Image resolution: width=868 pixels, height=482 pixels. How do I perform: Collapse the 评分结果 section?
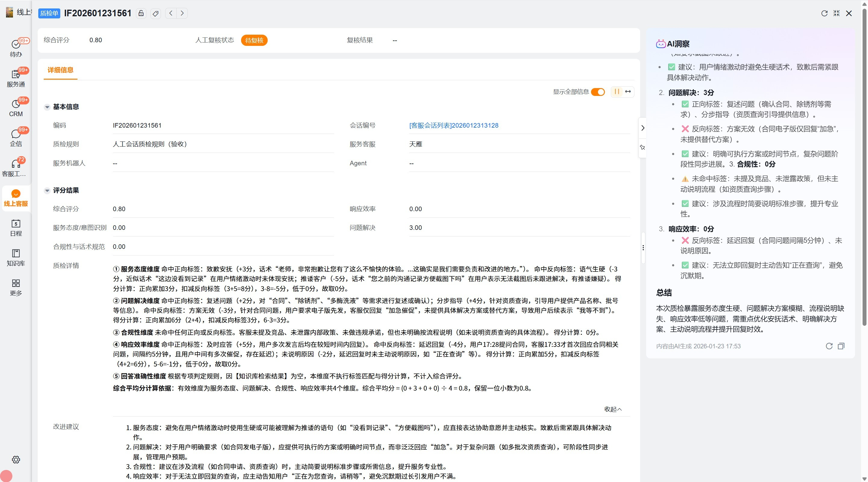click(47, 191)
